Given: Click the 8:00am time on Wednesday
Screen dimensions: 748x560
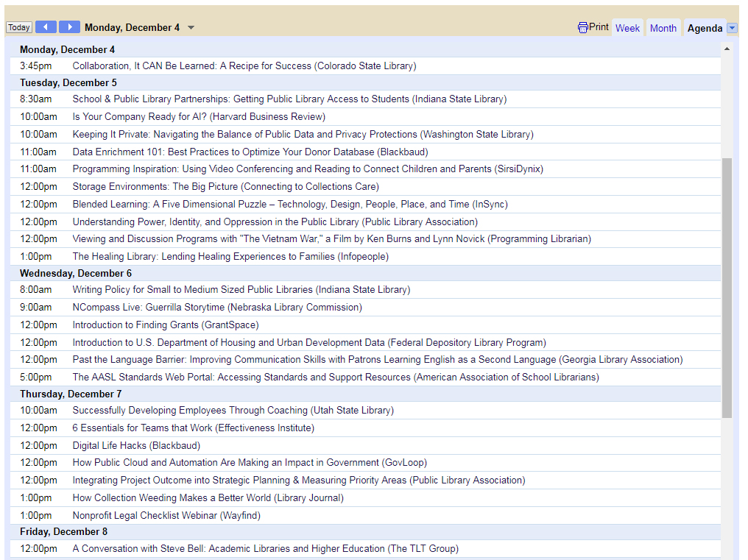Looking at the screenshot, I should click(36, 289).
